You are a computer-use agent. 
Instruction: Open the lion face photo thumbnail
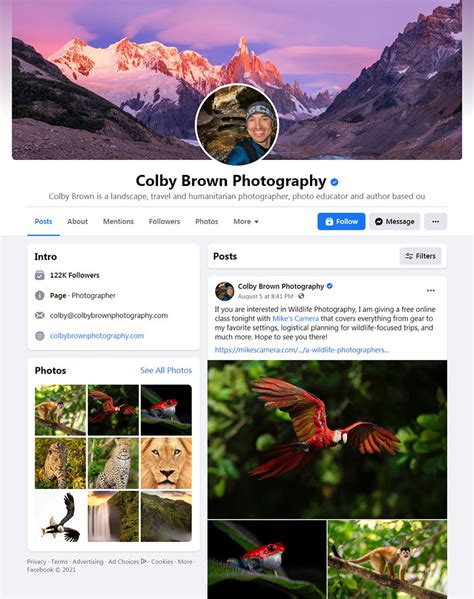[166, 463]
